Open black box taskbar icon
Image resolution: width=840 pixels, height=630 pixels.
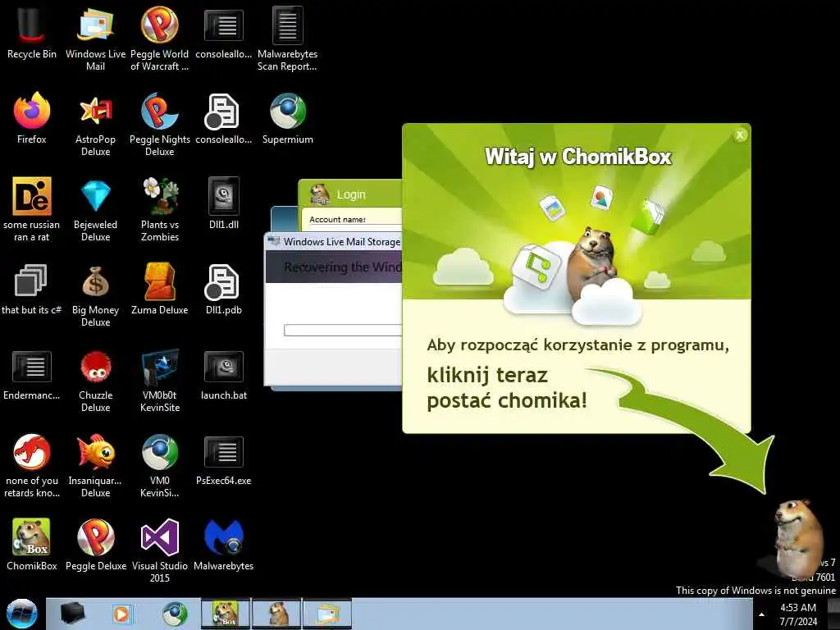72,614
